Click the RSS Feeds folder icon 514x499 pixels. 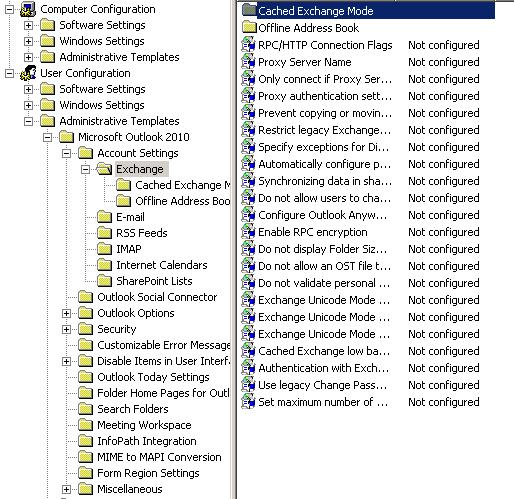coord(104,233)
